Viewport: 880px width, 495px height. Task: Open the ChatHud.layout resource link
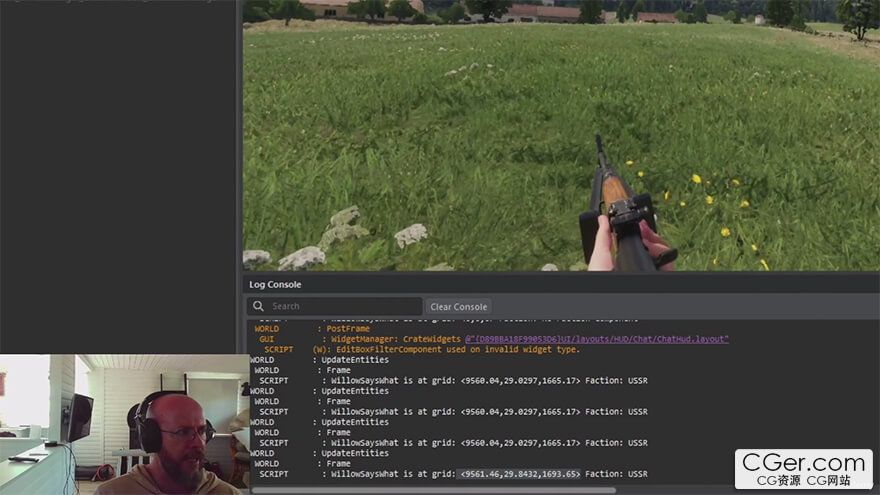pos(597,339)
